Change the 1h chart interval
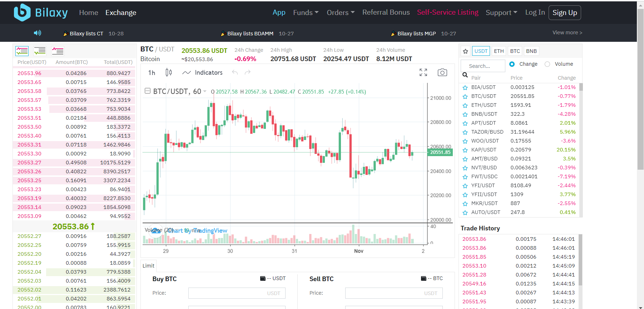The height and width of the screenshot is (309, 644). point(152,73)
